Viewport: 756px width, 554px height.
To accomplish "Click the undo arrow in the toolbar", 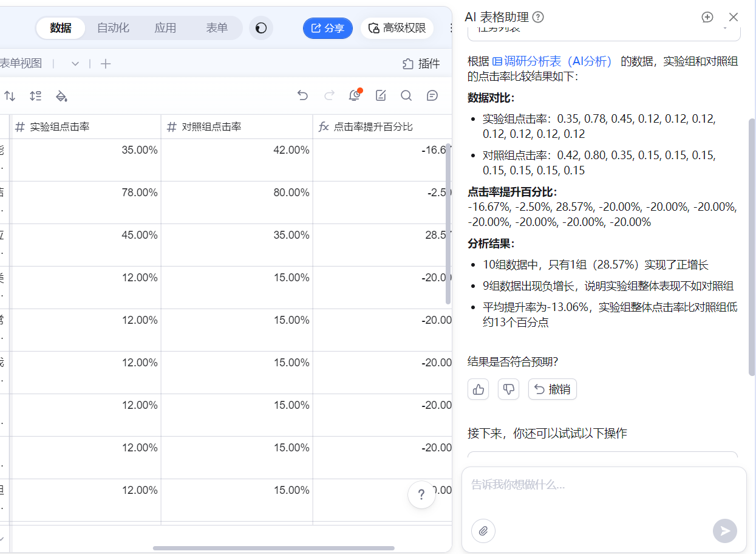I will (x=302, y=95).
